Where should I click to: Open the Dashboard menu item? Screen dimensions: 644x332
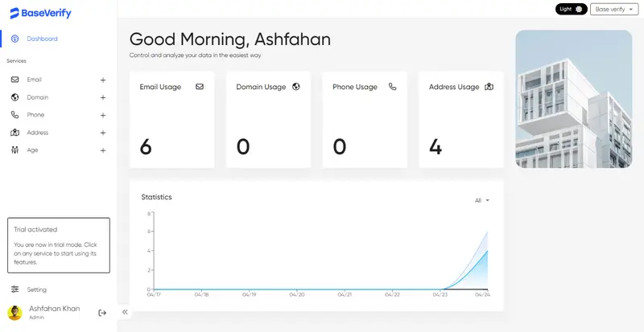pyautogui.click(x=42, y=39)
